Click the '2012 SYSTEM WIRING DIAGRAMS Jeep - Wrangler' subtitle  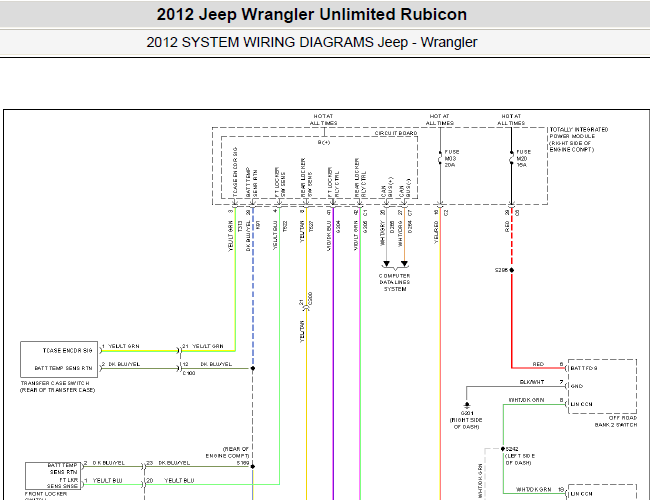pos(312,42)
